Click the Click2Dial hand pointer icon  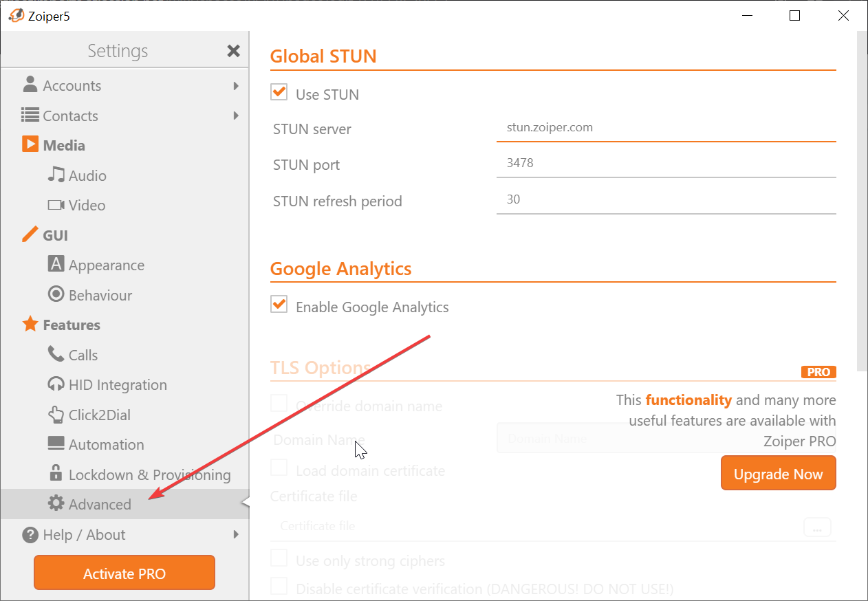tap(56, 414)
